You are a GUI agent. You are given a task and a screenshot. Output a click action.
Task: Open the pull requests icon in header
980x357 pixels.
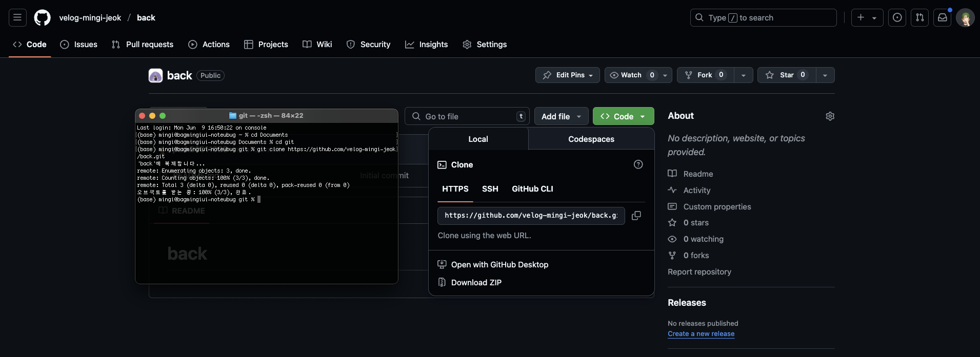click(919, 17)
